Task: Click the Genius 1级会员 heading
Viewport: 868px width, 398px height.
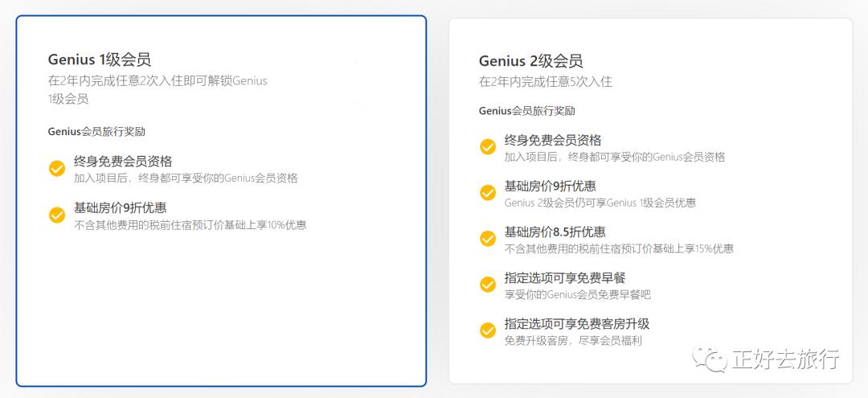Action: coord(100,59)
